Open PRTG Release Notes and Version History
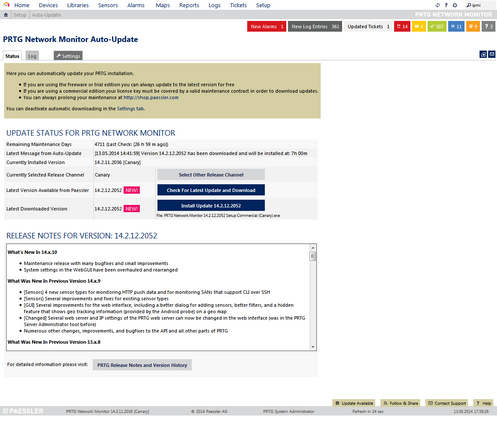The width and height of the screenshot is (497, 445). click(x=142, y=365)
